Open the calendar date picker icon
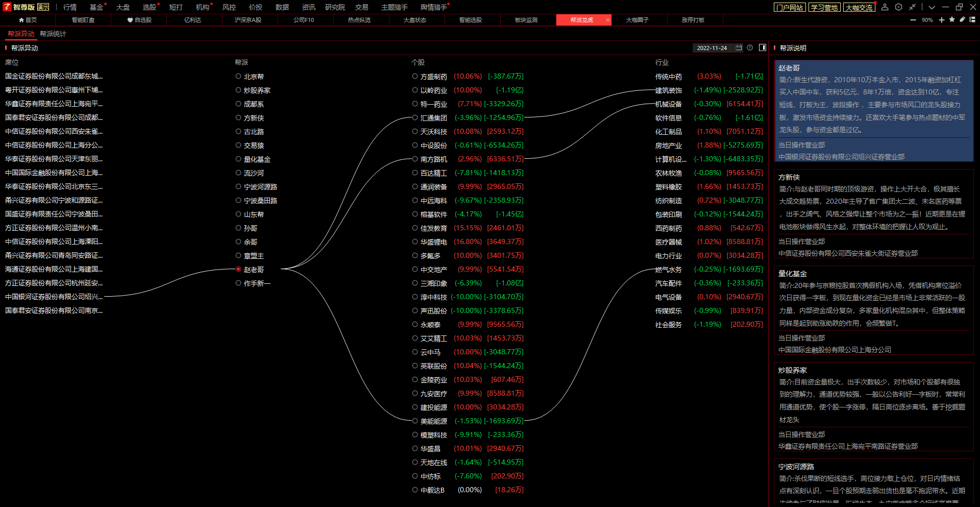 pos(739,47)
